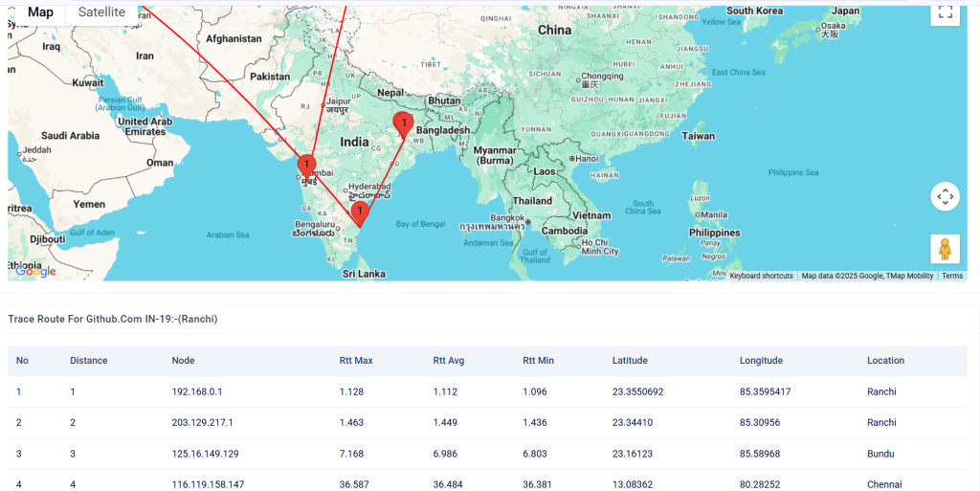Click latitude 23.16123 cell
This screenshot has width=980, height=491.
click(x=633, y=454)
